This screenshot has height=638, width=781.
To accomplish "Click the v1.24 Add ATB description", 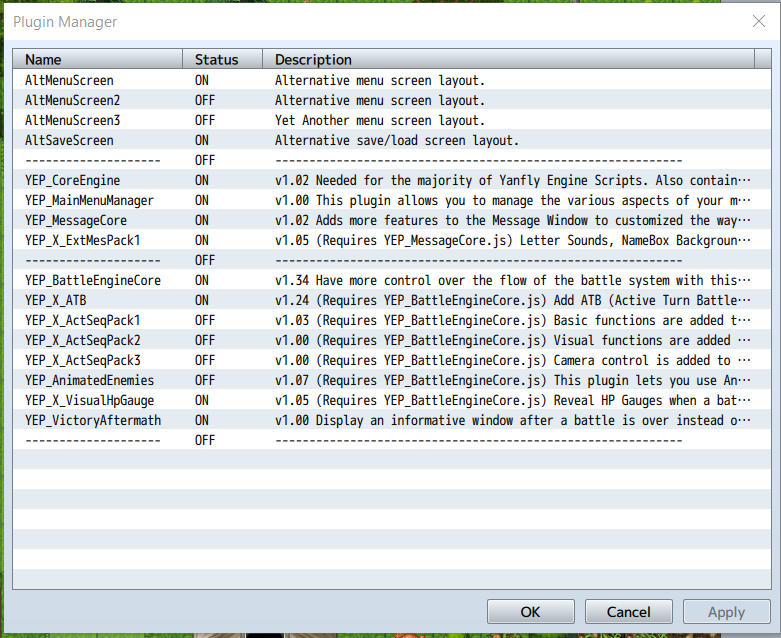I will tap(513, 300).
